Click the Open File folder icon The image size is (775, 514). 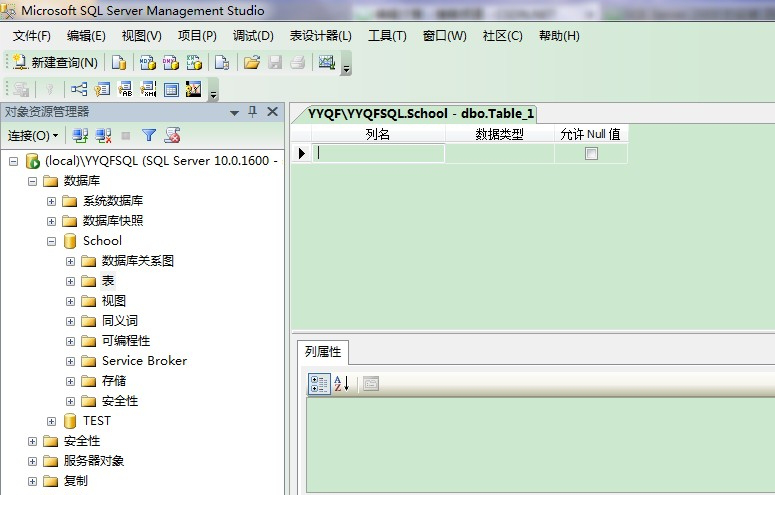[x=252, y=62]
